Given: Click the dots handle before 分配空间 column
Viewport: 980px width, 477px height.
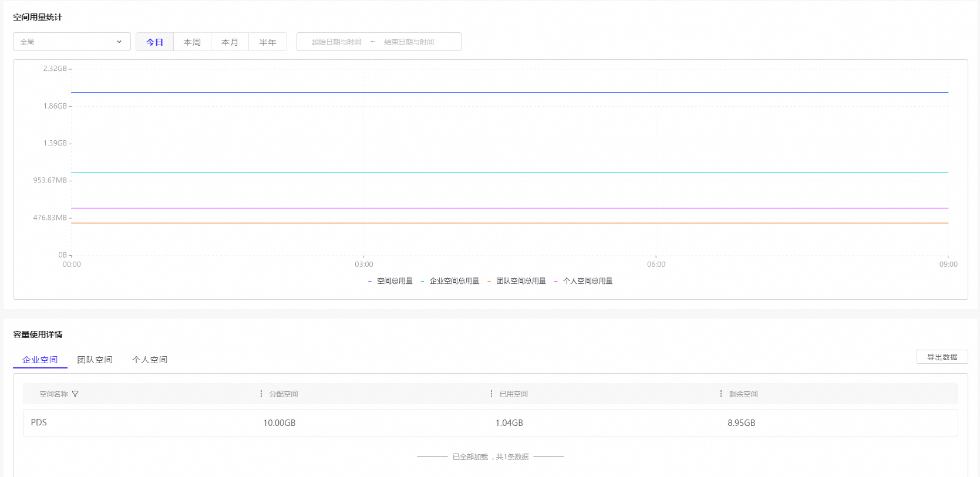Looking at the screenshot, I should coord(261,394).
